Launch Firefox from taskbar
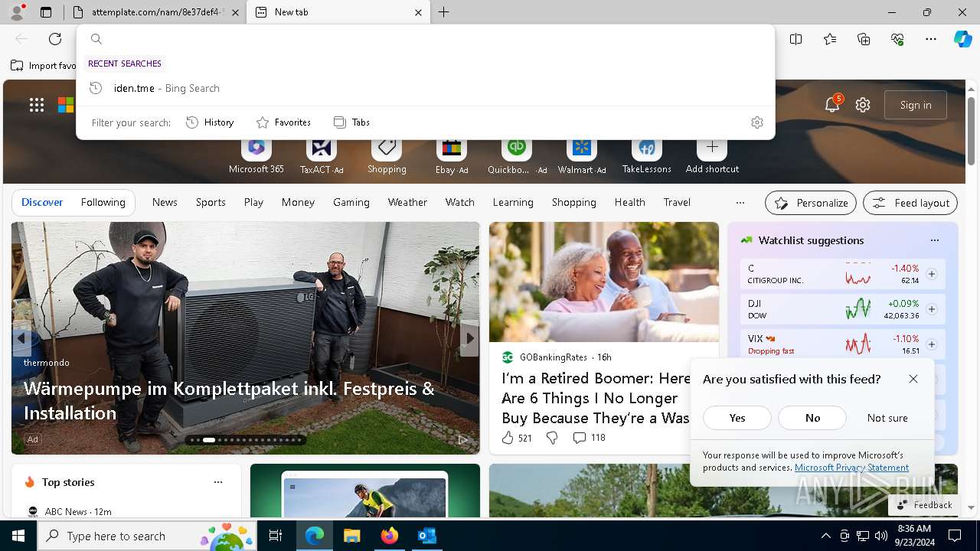This screenshot has width=980, height=551. 390,536
